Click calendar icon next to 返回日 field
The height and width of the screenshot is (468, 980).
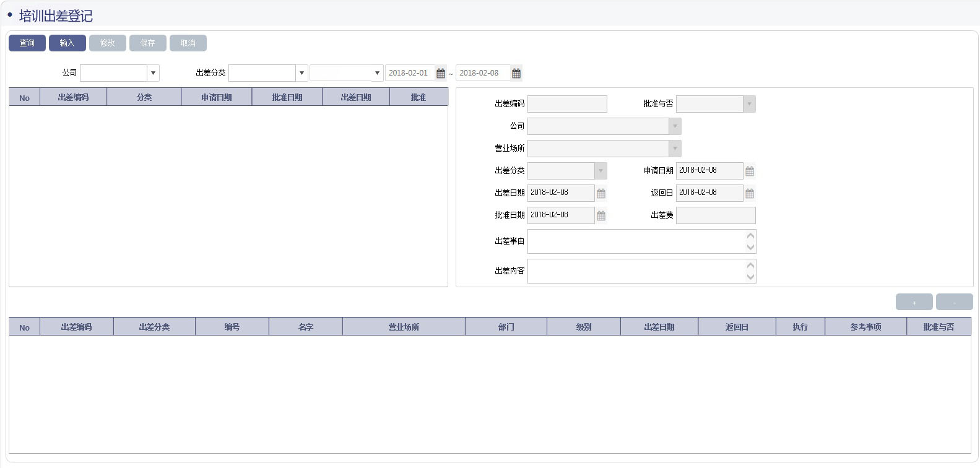point(750,193)
